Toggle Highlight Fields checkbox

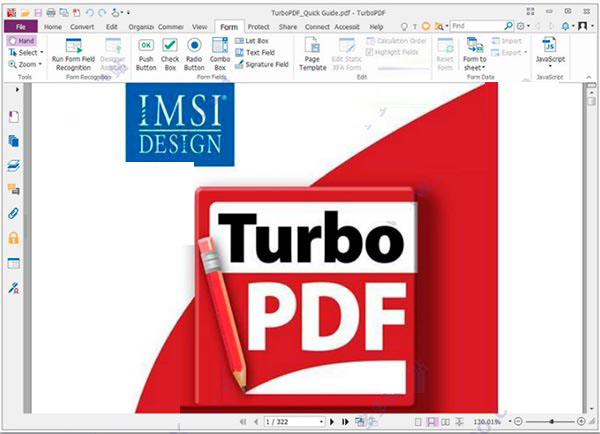392,52
